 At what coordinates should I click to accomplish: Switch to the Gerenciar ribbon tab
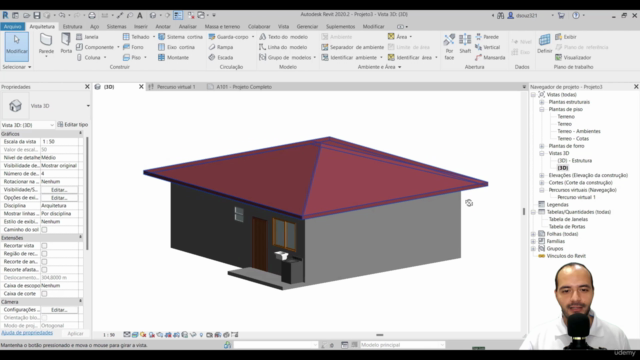pos(307,27)
